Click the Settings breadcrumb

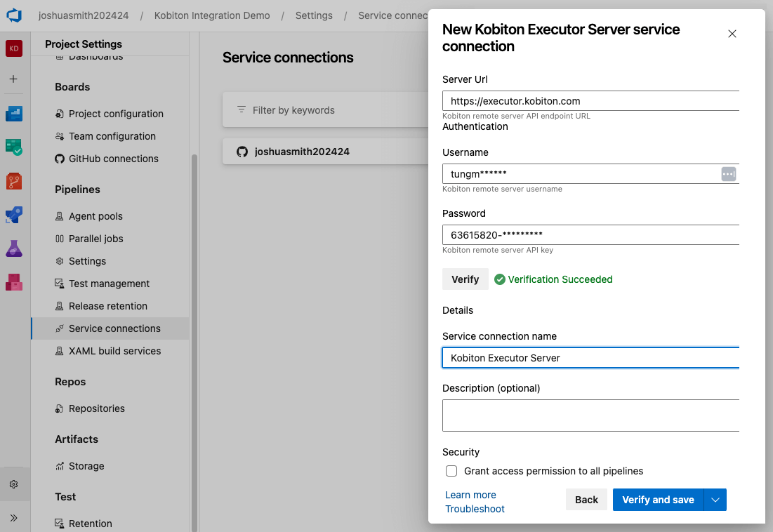pos(314,15)
